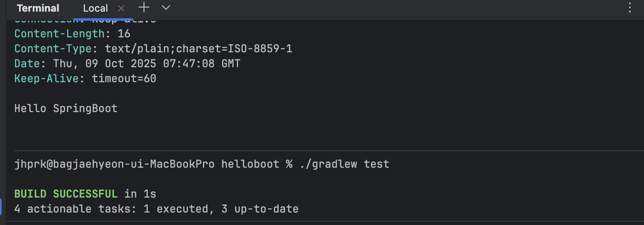
Task: Click the jhprk@bagjaehyeon-ui-MacBookPro prompt host
Action: (x=114, y=164)
